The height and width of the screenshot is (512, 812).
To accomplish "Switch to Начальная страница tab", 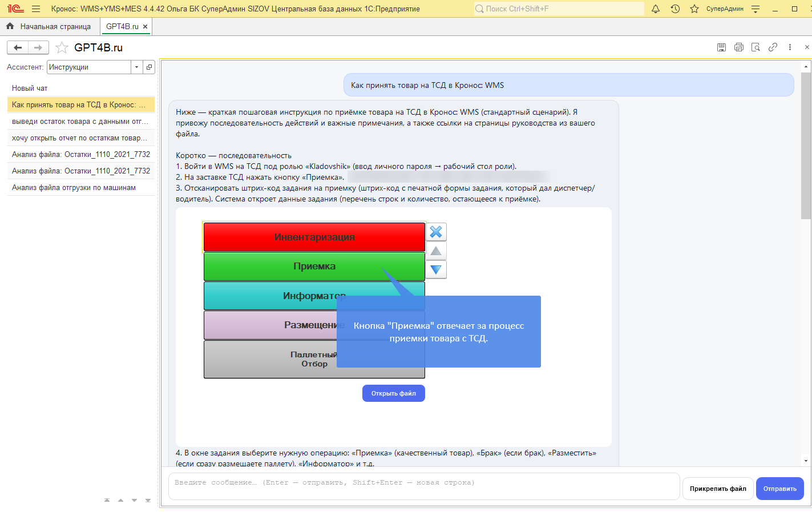I will (49, 26).
